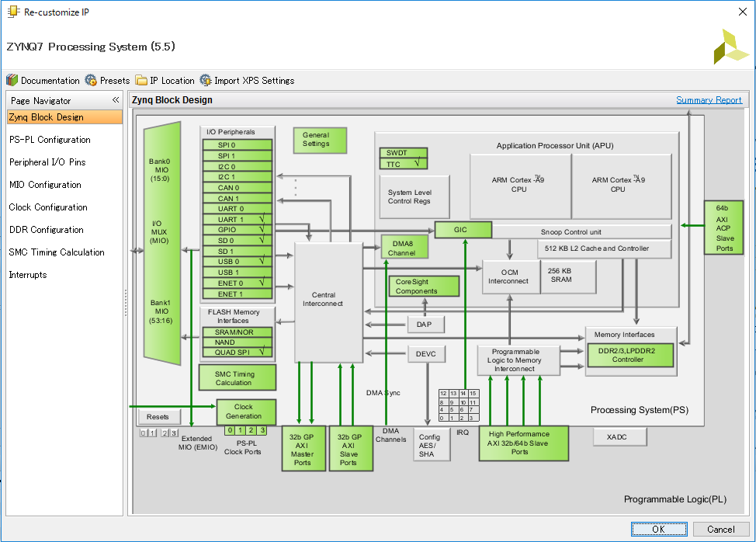Viewport: 756px width, 542px height.
Task: Toggle the TTC peripheral
Action: click(x=403, y=163)
